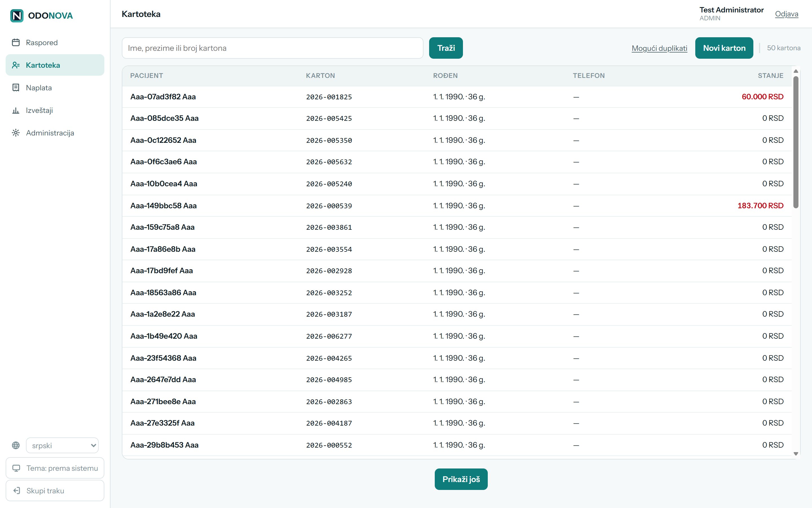812x508 pixels.
Task: Open Izveštaji section
Action: pyautogui.click(x=55, y=110)
